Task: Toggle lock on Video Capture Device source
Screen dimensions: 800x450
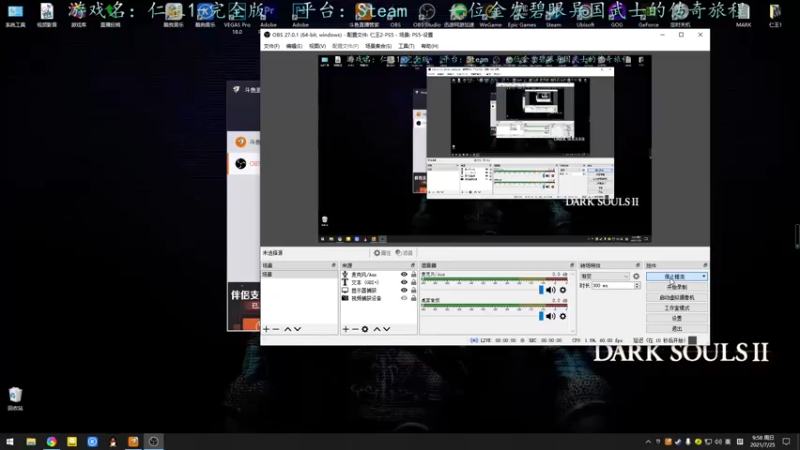Action: pyautogui.click(x=413, y=298)
